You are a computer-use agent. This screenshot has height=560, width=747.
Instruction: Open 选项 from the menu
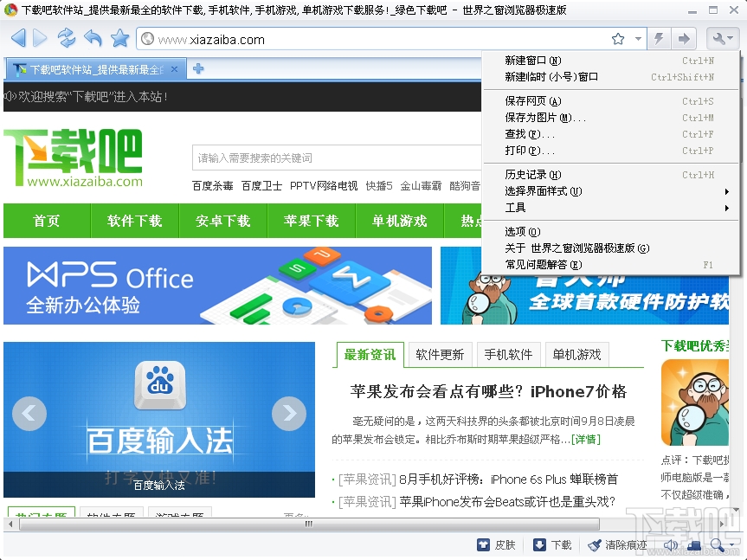[611, 232]
